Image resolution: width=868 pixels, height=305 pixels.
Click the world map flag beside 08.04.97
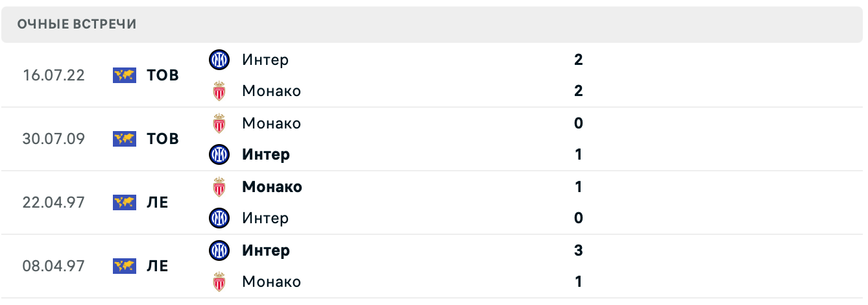pyautogui.click(x=124, y=266)
